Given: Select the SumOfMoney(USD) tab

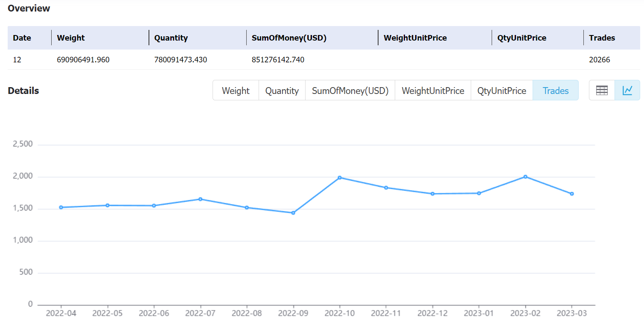Looking at the screenshot, I should pyautogui.click(x=350, y=91).
